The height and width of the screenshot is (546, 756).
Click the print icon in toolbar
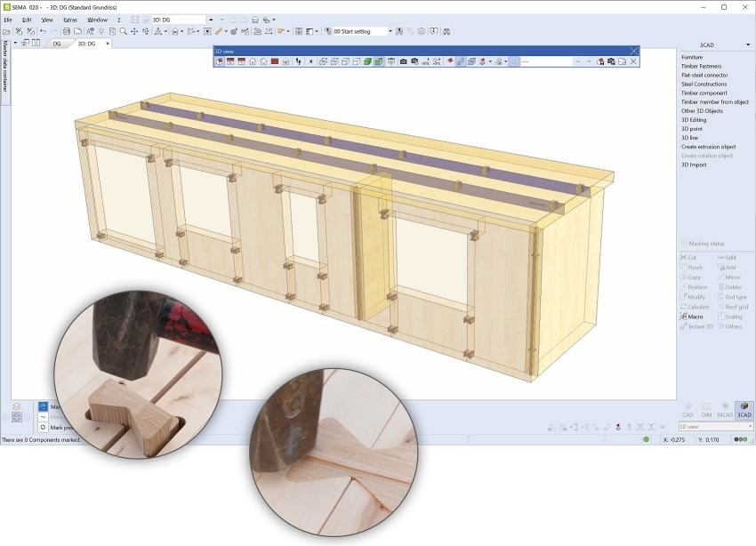tap(66, 31)
